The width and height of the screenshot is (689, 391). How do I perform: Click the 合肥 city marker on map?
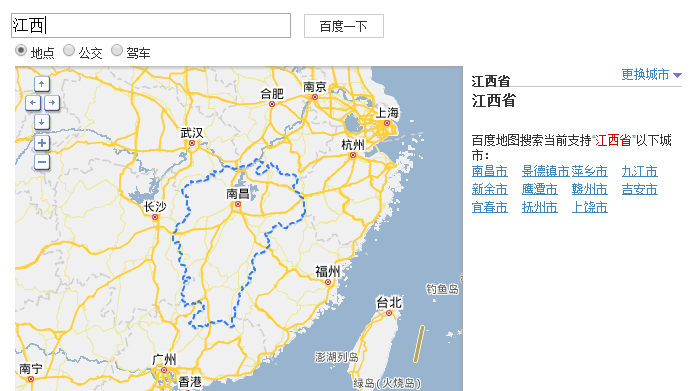(x=272, y=104)
